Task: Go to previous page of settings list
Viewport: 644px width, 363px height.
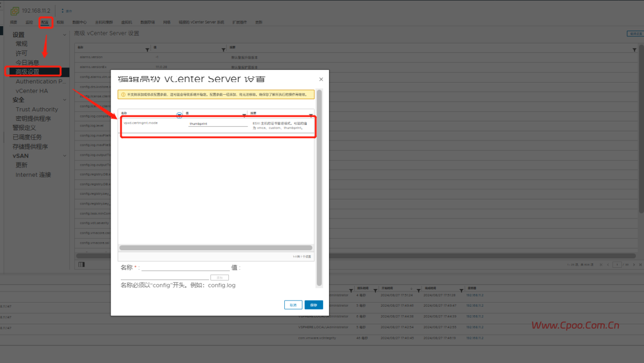Action: point(608,264)
